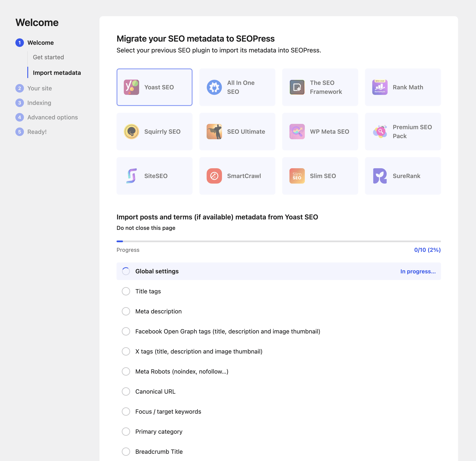Click the SiteSEO logo icon
This screenshot has width=476, height=461.
pyautogui.click(x=131, y=176)
